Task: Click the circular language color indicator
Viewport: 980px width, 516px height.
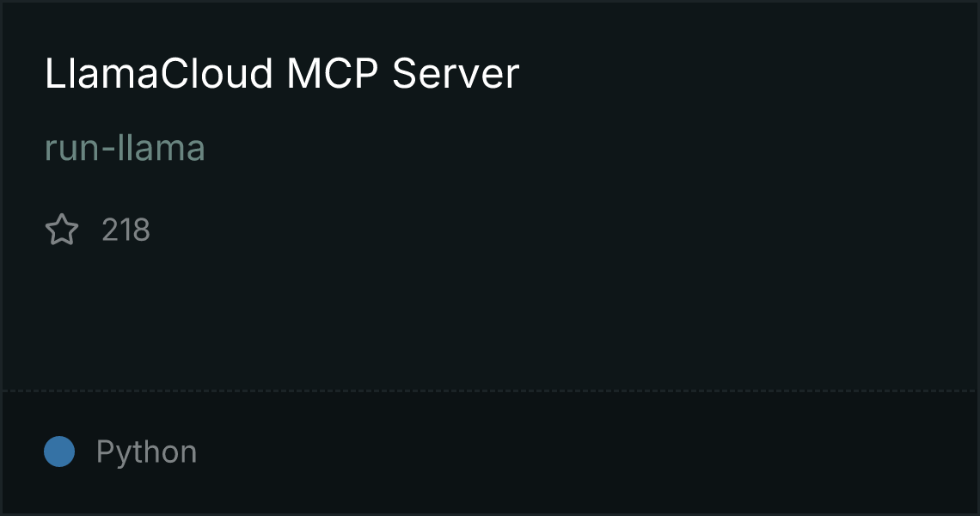Action: (x=59, y=451)
